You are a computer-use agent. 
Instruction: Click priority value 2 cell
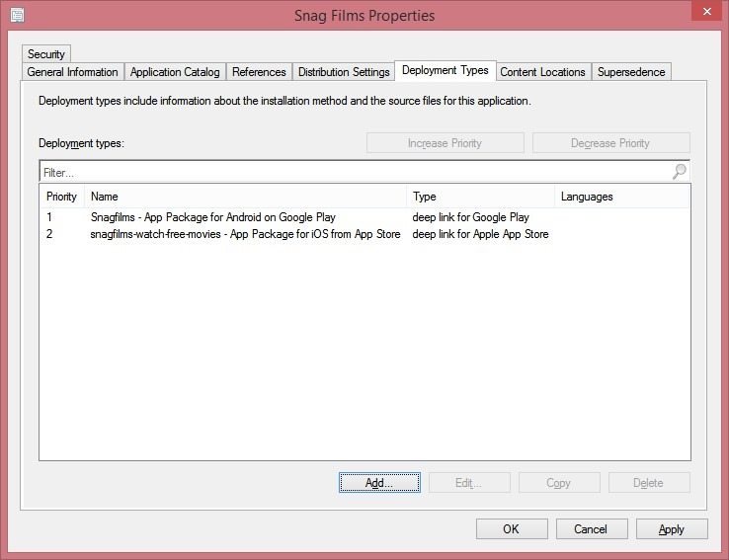(49, 234)
